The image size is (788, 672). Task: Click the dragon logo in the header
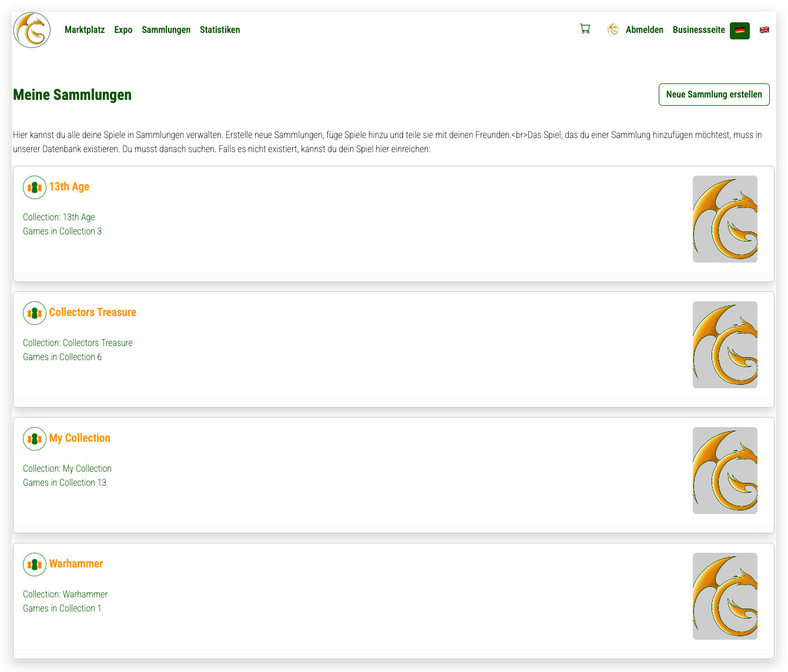pos(32,30)
